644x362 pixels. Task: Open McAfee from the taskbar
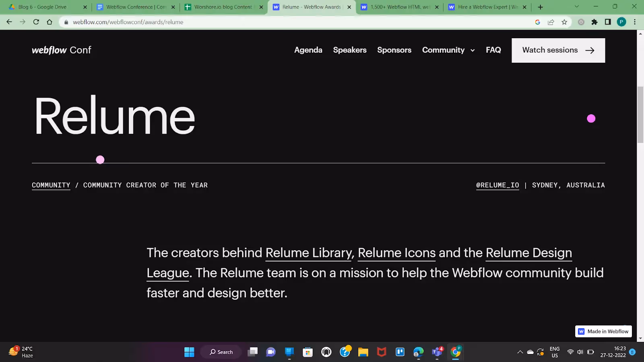[x=382, y=352]
